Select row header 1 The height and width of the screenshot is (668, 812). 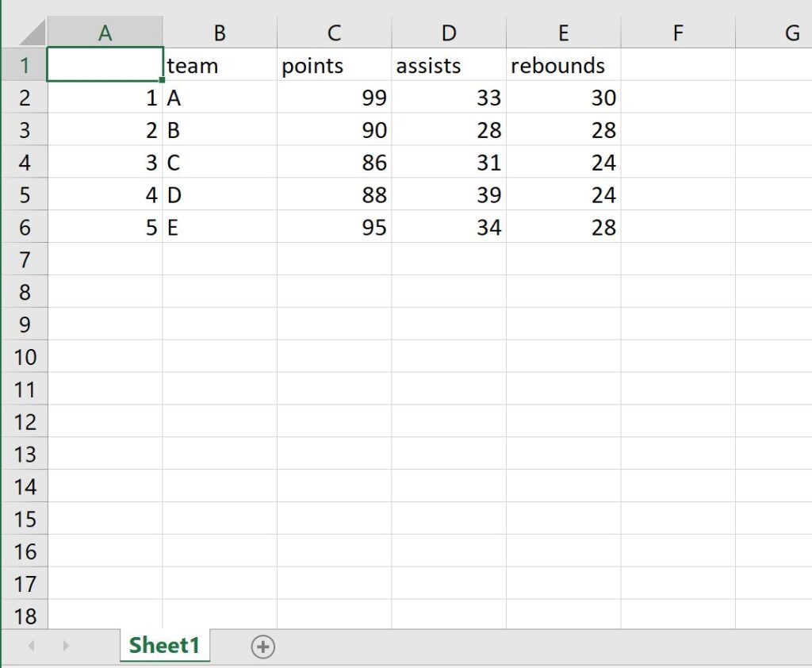pyautogui.click(x=25, y=65)
